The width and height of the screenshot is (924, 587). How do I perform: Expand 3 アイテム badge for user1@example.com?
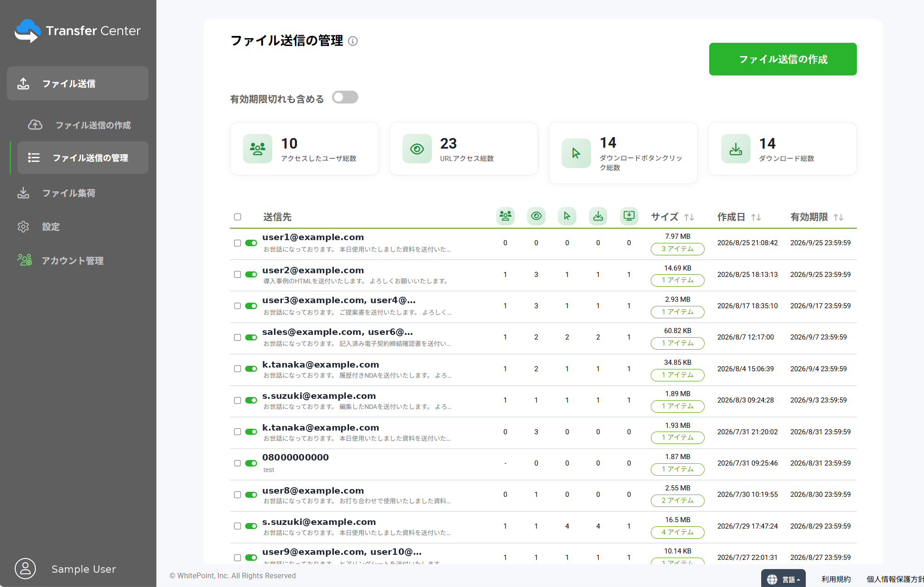click(x=677, y=249)
